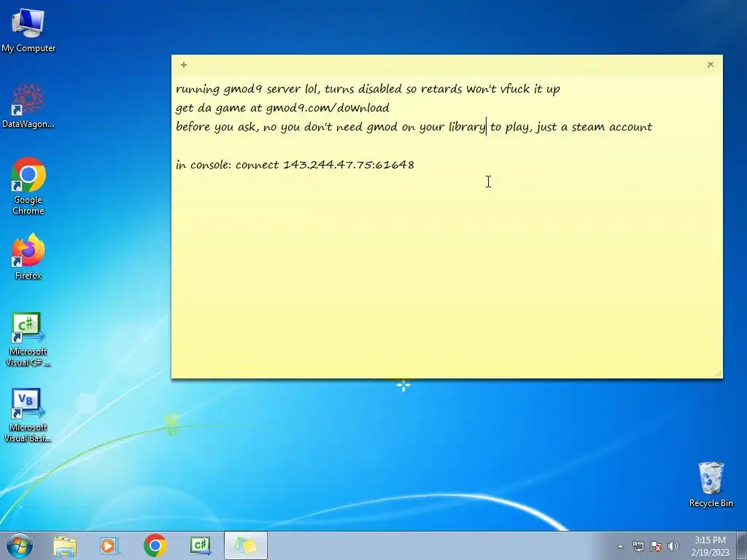
Task: Delete the sticky note with the X button
Action: (711, 64)
